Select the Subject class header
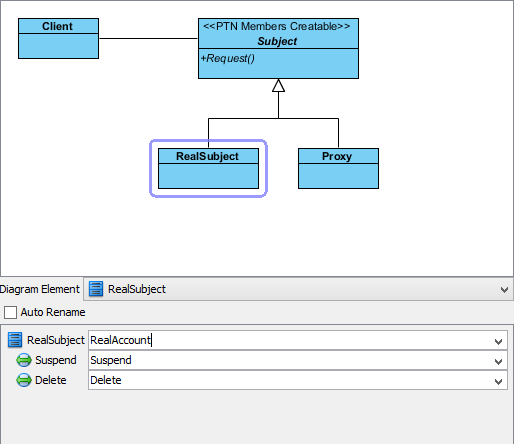Image resolution: width=514 pixels, height=444 pixels. (x=278, y=34)
